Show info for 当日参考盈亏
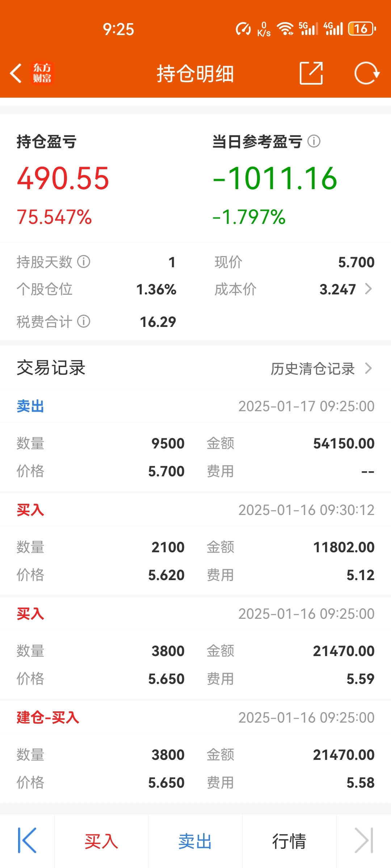This screenshot has width=391, height=868. [314, 141]
